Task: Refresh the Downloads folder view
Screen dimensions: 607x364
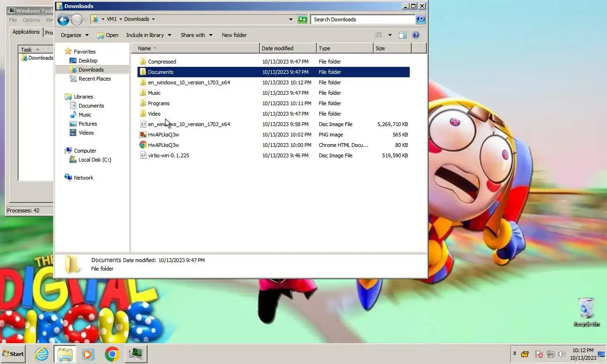Action: pyautogui.click(x=303, y=19)
